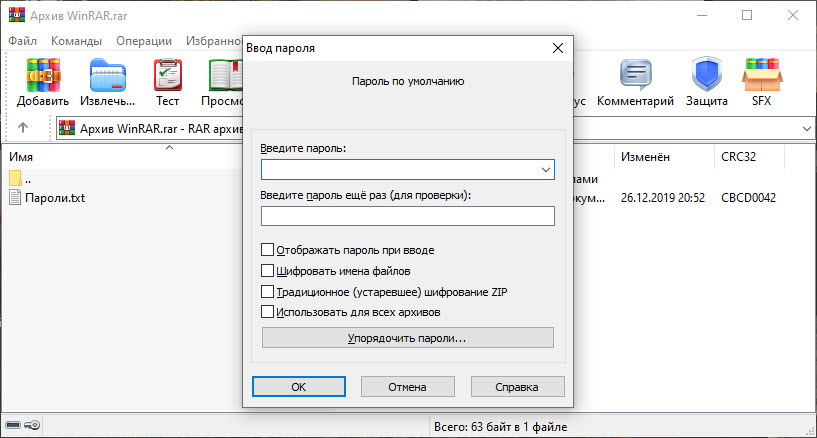Click the Просмотр (View) book icon
817x438 pixels.
226,76
